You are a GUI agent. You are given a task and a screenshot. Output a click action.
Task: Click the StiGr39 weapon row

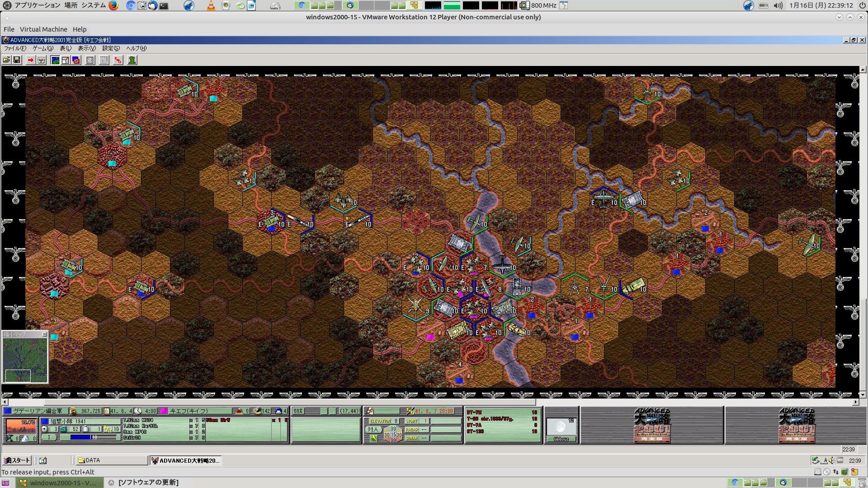pos(164,438)
